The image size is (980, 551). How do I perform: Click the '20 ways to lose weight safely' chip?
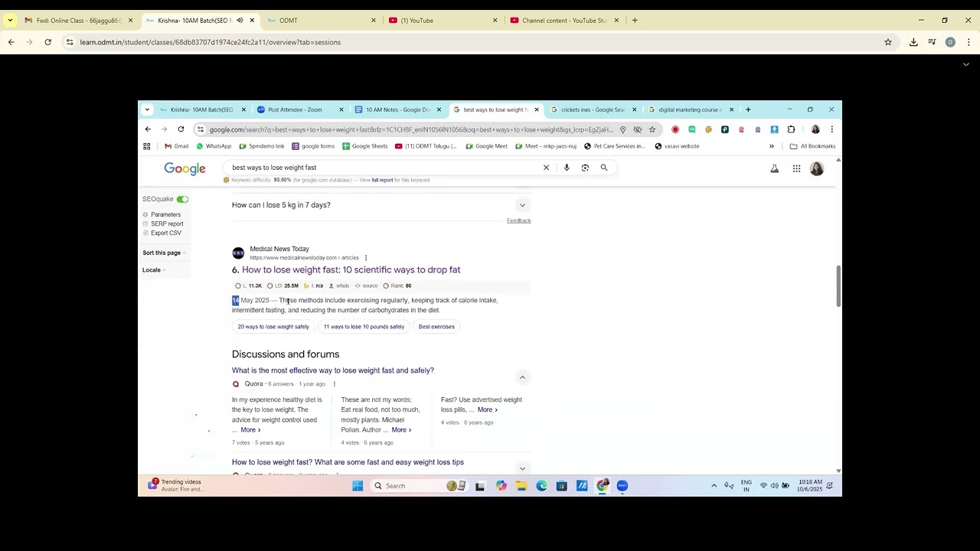point(273,327)
